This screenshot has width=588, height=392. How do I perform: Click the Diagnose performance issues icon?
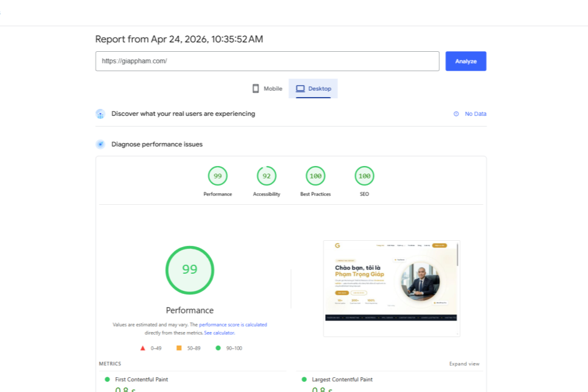(101, 144)
